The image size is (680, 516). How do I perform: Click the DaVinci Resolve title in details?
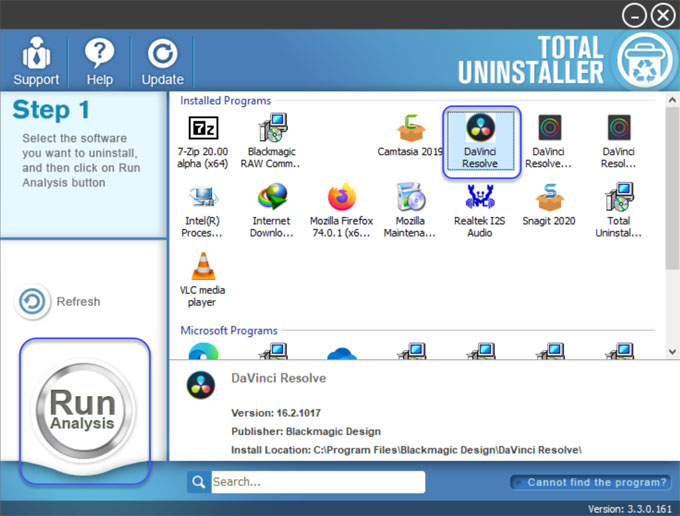tap(278, 378)
